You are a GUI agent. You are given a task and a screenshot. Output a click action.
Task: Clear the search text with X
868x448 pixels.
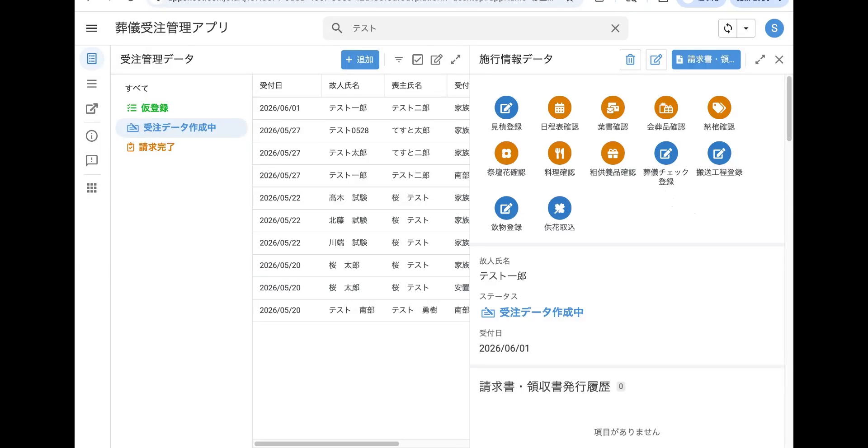(615, 28)
